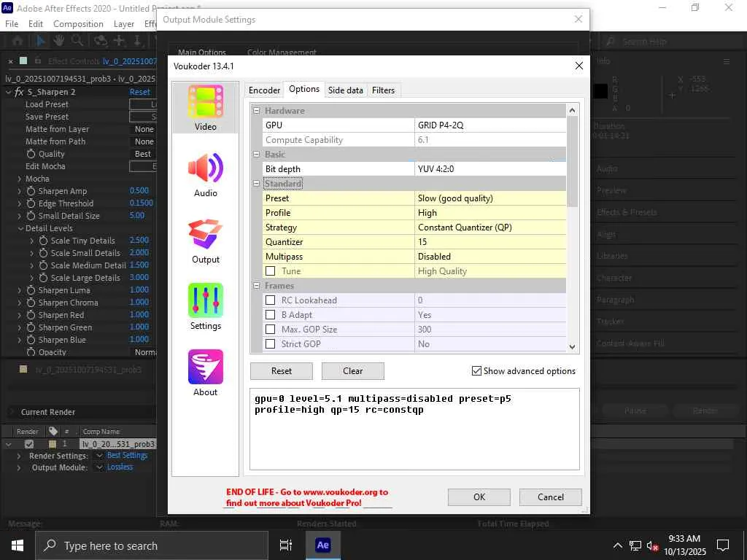Toggle stopwatch for Sharpen Luma
The image size is (747, 560).
pyautogui.click(x=31, y=290)
